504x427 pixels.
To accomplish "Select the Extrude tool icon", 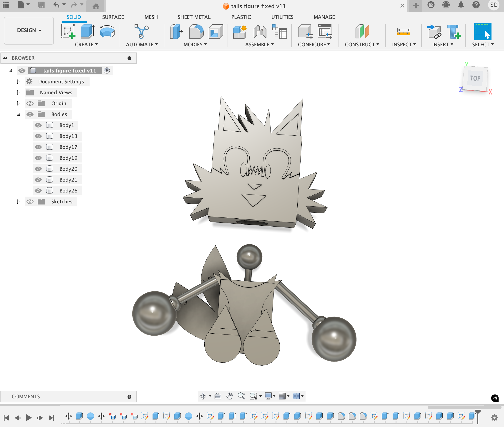I will click(87, 31).
